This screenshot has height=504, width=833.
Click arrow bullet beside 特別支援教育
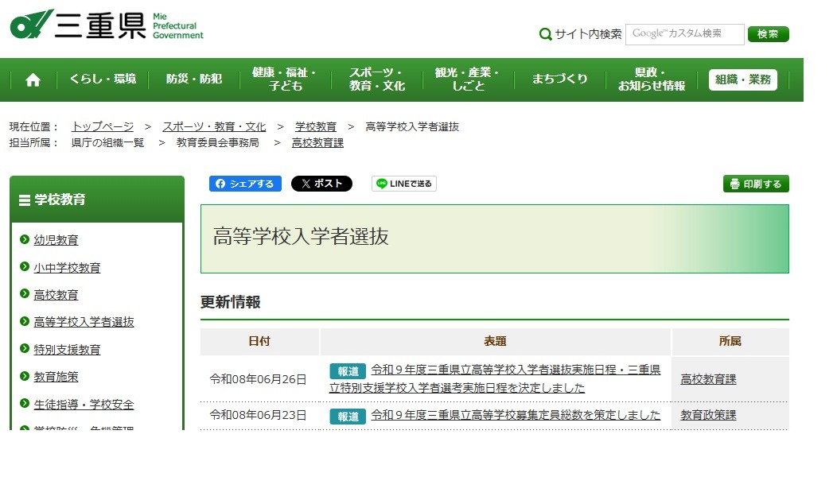[x=24, y=348]
